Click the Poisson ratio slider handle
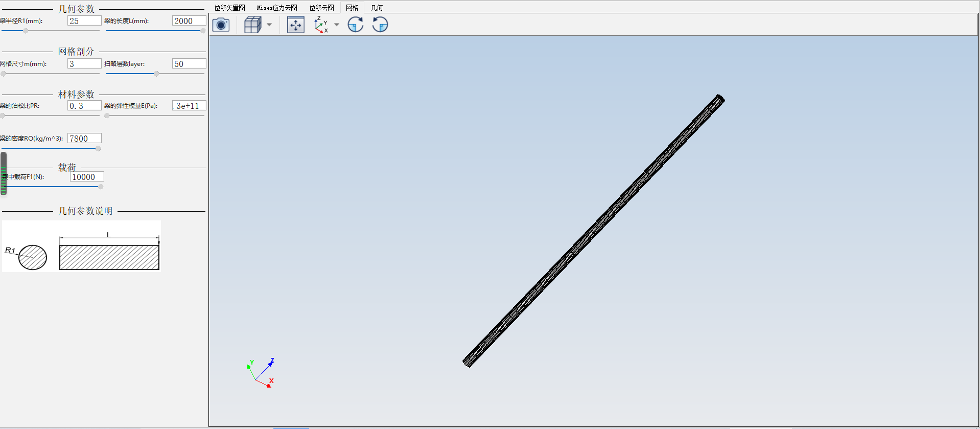 click(x=3, y=116)
